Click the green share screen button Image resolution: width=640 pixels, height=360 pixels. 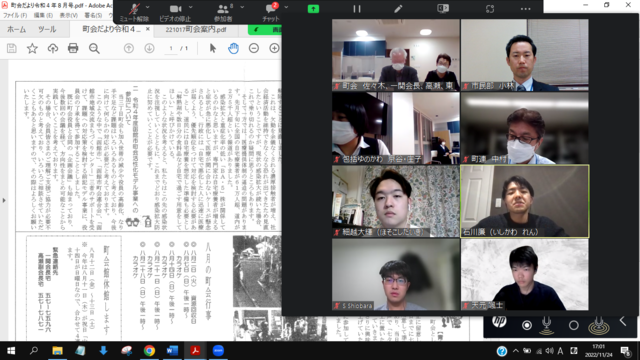tap(313, 9)
